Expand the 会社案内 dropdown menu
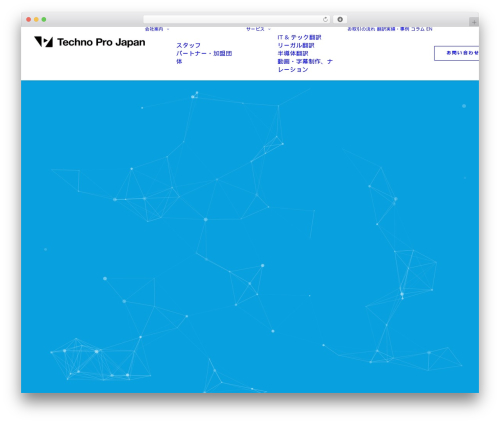The image size is (500, 423). click(157, 29)
